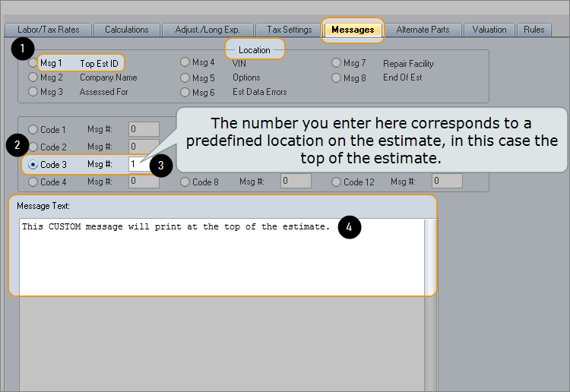This screenshot has height=392, width=570.
Task: Open the Labor/Tax Rates tab
Action: click(x=49, y=30)
